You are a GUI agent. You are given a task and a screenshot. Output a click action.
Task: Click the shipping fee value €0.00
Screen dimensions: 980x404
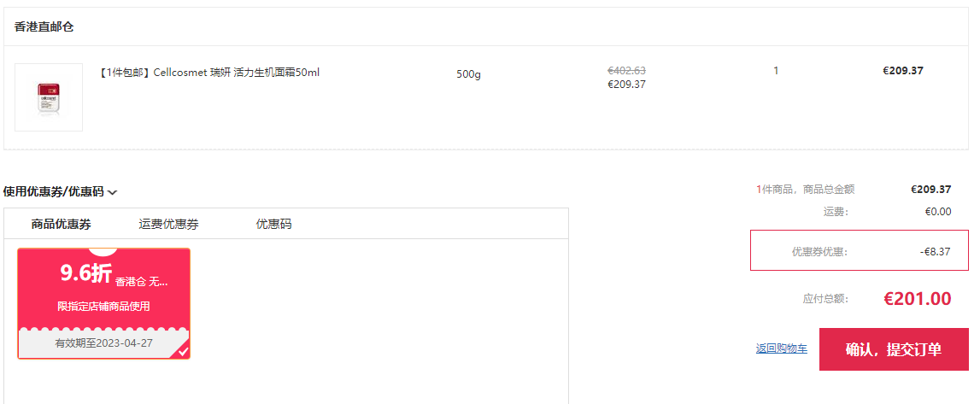pyautogui.click(x=938, y=212)
